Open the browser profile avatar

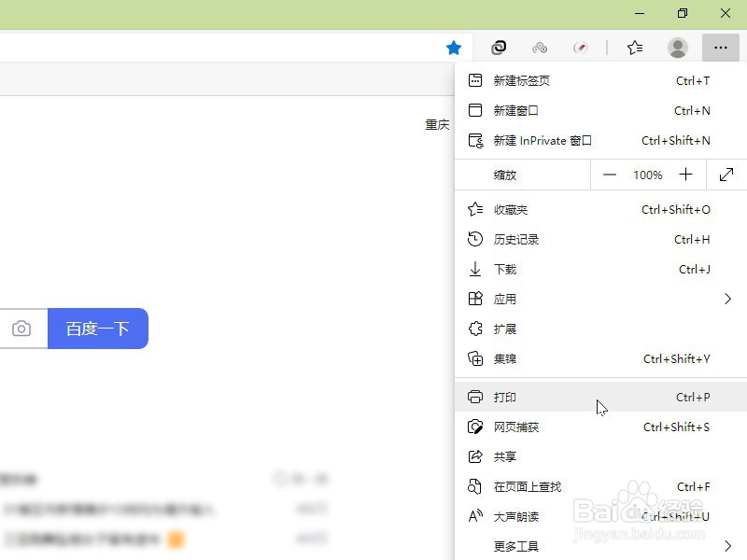point(678,48)
